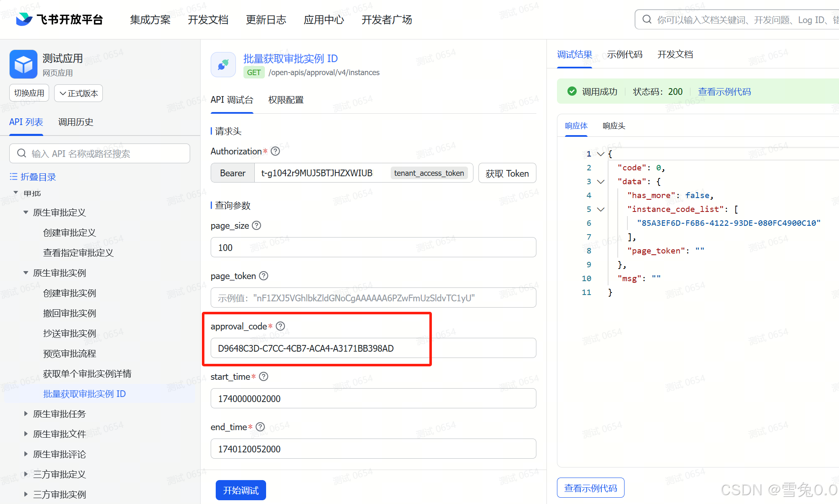839x504 pixels.
Task: Click the help icon next to approval_code
Action: [280, 326]
